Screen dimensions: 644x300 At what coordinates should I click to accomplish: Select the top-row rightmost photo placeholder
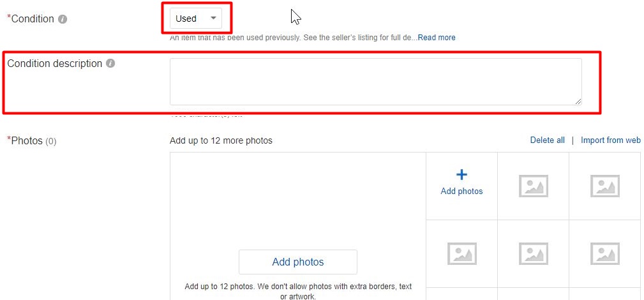(604, 186)
